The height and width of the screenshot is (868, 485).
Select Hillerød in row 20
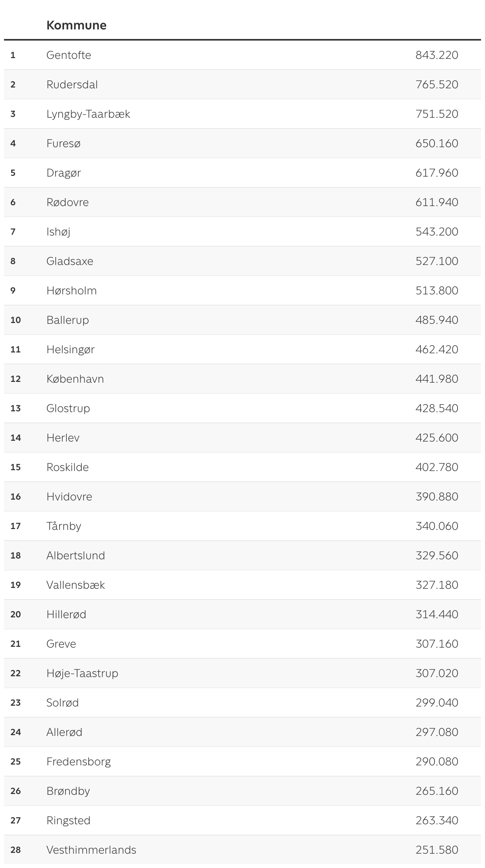tap(66, 614)
